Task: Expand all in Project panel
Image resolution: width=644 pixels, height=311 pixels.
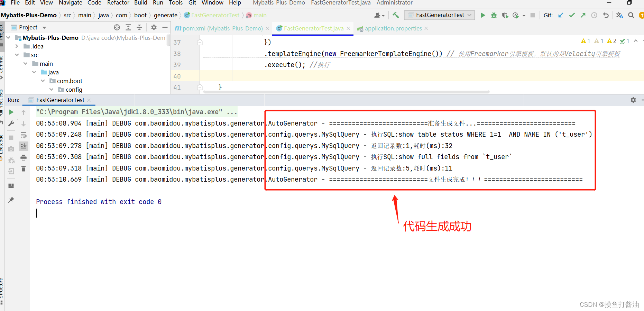Action: [128, 27]
